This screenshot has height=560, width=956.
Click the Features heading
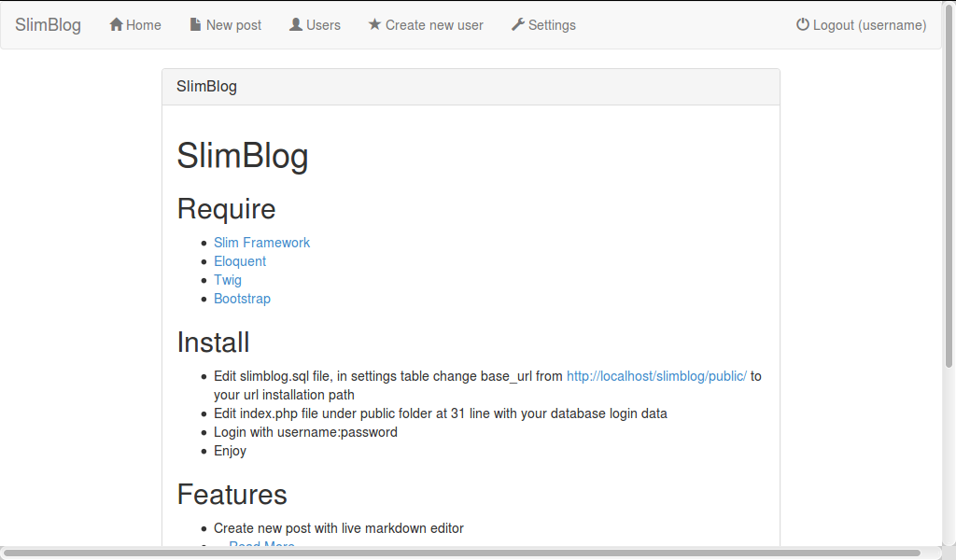point(232,494)
